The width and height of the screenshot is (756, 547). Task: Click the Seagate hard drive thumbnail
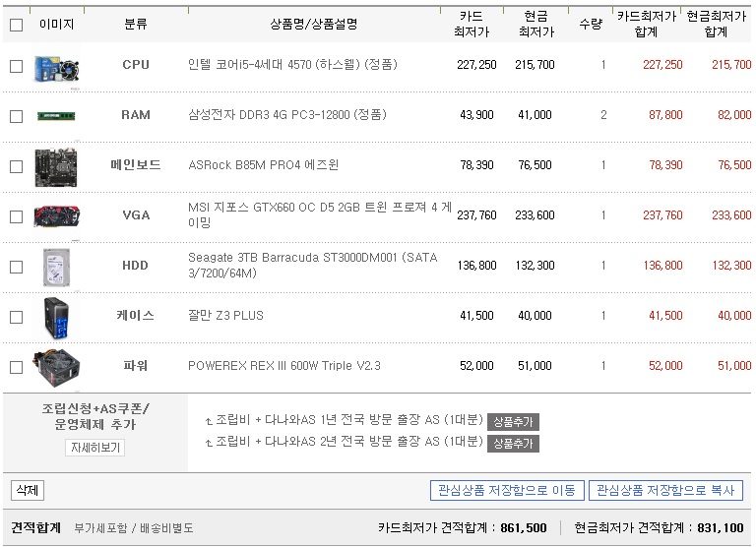coord(56,268)
